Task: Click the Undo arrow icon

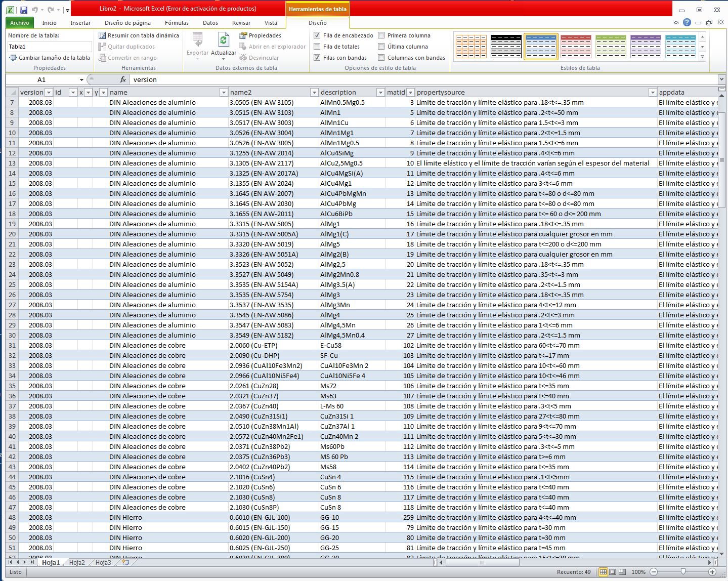Action: coord(35,10)
